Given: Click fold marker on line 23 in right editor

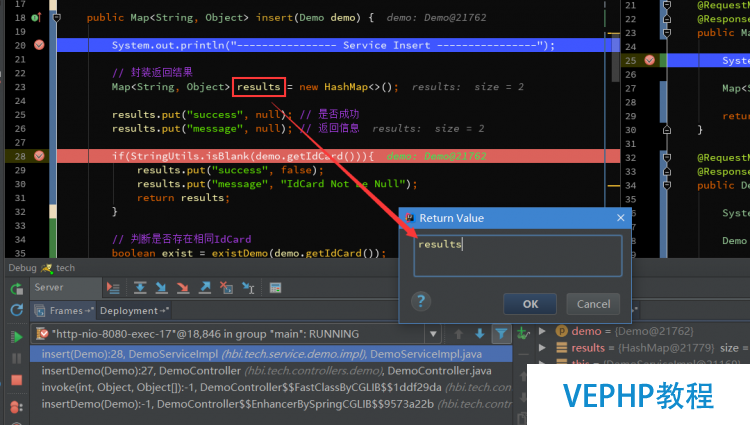Looking at the screenshot, I should click(x=667, y=33).
